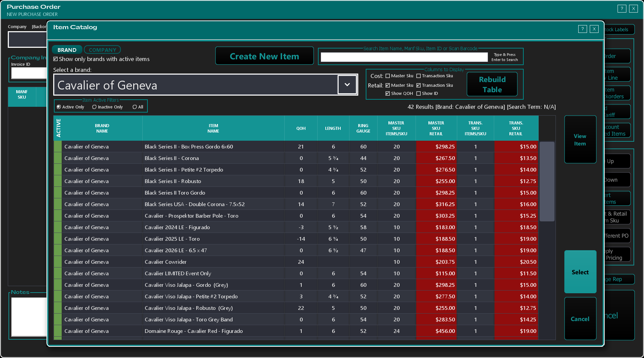Enable Cost Master Sku column

pyautogui.click(x=388, y=76)
